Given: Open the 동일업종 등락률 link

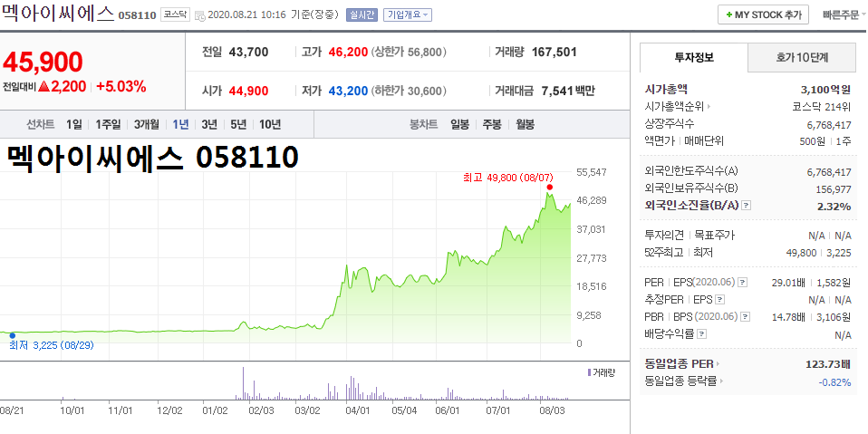Looking at the screenshot, I should click(x=684, y=381).
